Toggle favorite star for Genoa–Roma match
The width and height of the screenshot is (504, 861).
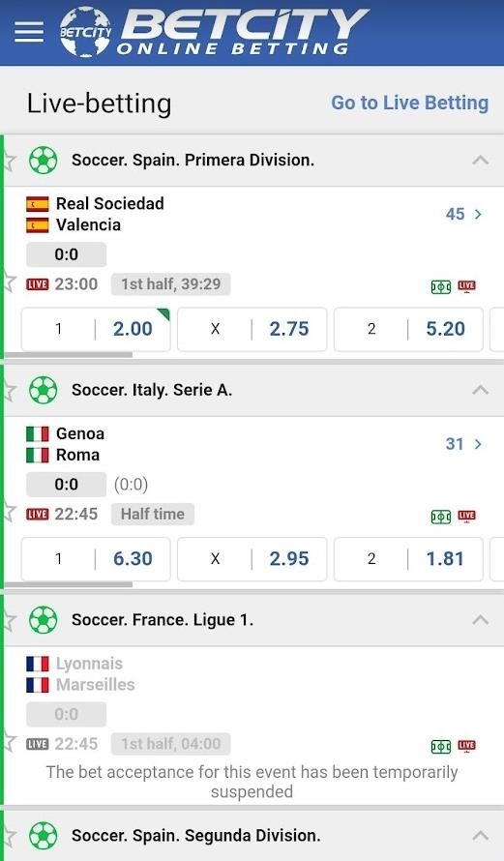point(10,512)
